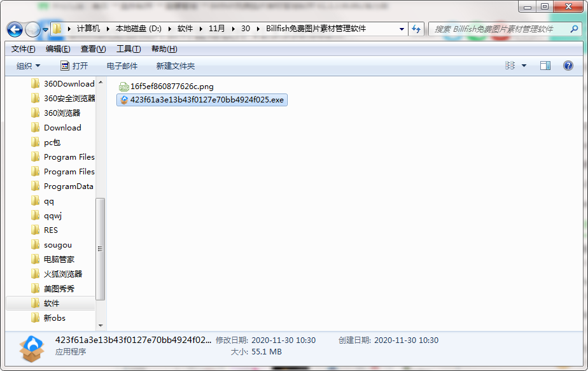
Task: Click the 电子邮件 toolbar button
Action: coord(122,66)
